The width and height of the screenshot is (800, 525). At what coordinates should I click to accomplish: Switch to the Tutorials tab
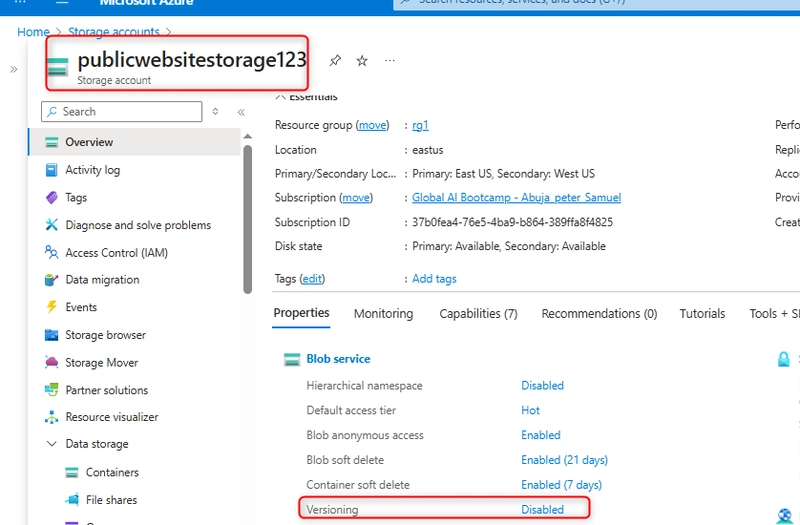[x=702, y=313]
